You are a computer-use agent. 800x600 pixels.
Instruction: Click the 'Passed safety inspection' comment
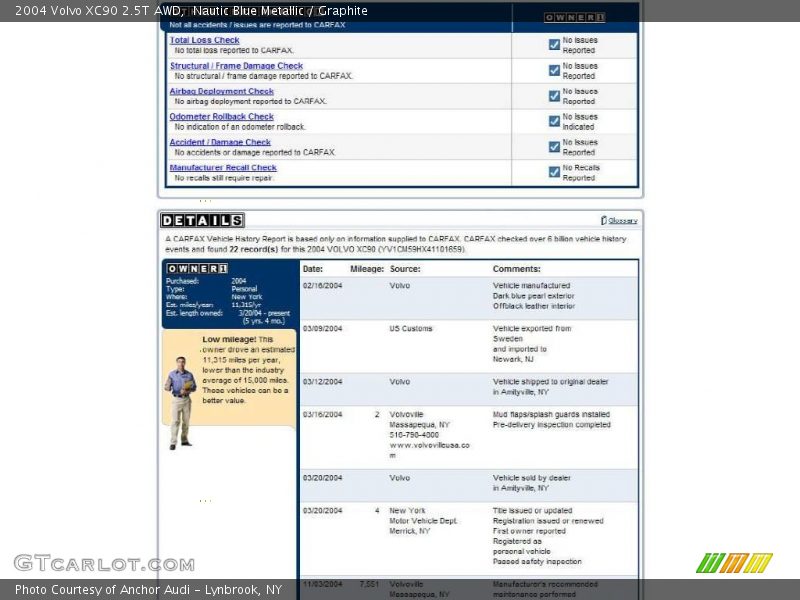[537, 562]
